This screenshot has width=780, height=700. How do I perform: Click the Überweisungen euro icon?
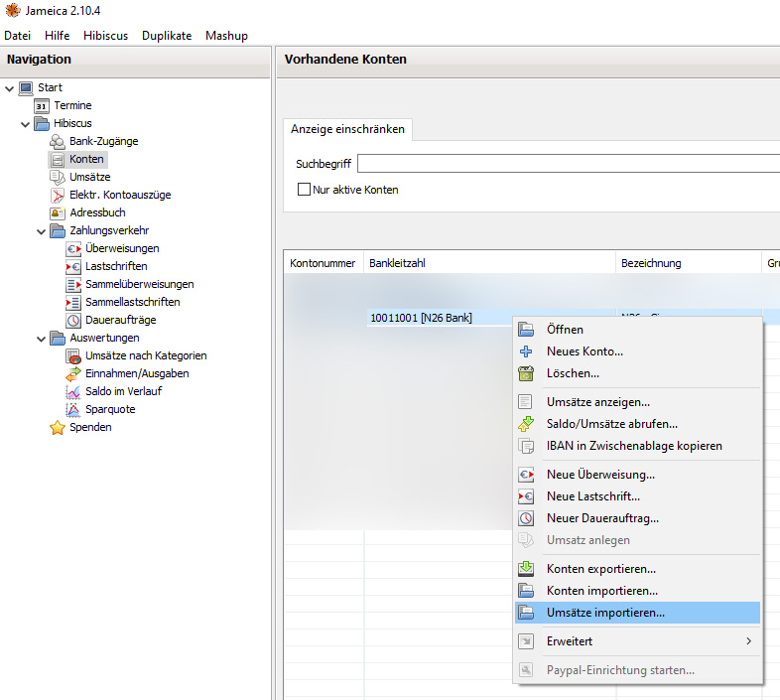(x=73, y=249)
